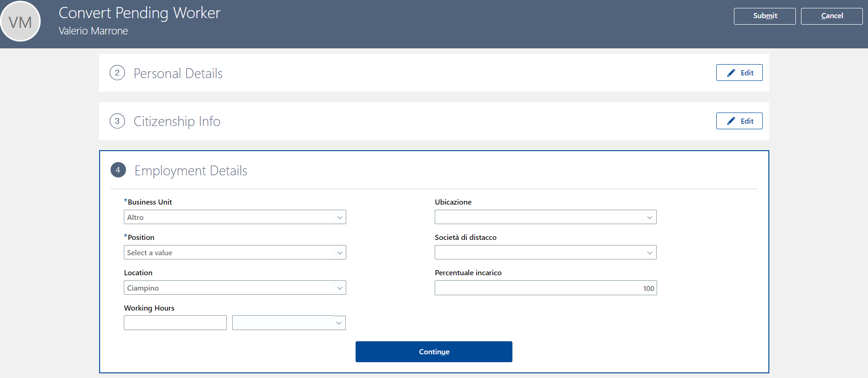Click the Employment Details section heading

tap(191, 171)
